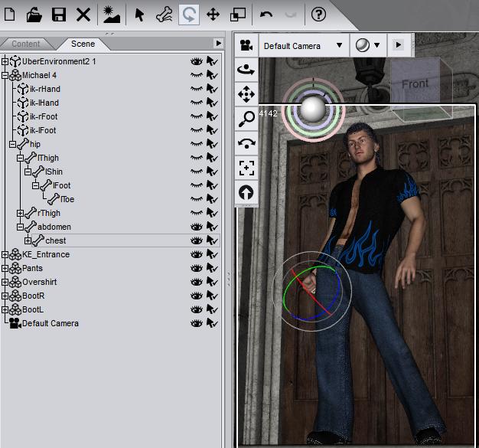
Task: Hide KE_Entrance with its eye icon
Action: [x=197, y=254]
